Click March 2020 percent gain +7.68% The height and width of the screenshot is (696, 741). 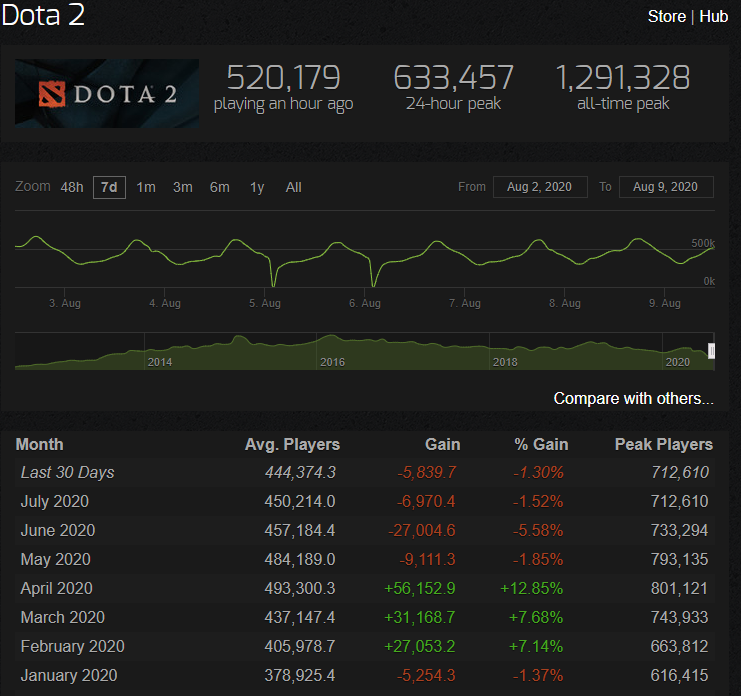(536, 618)
